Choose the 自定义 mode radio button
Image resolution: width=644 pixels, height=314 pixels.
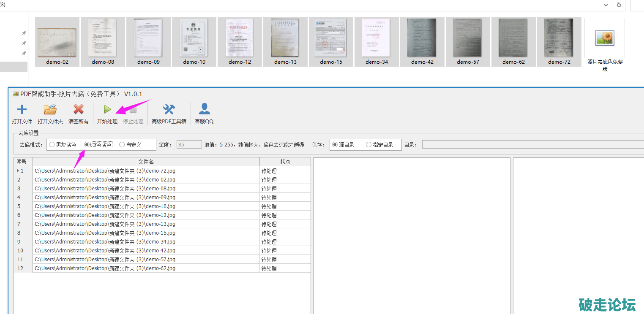122,145
